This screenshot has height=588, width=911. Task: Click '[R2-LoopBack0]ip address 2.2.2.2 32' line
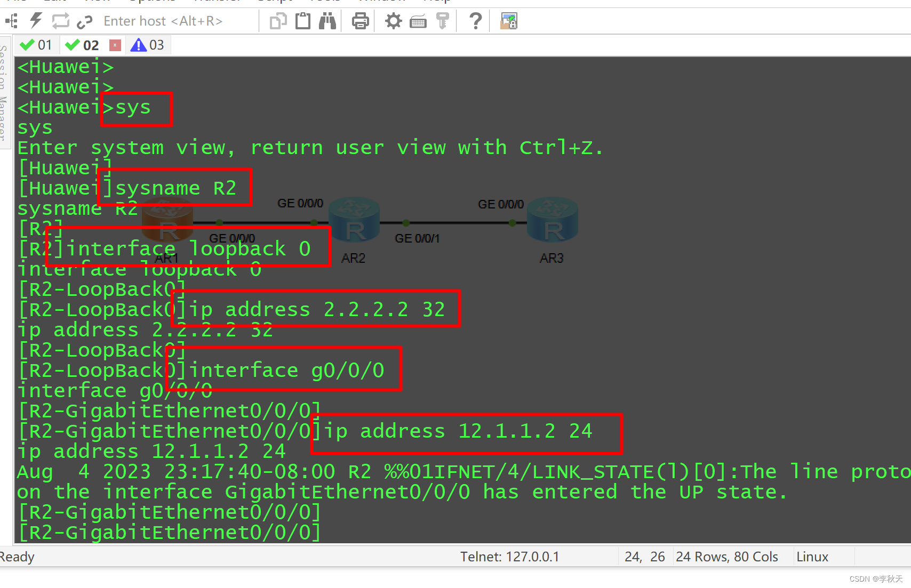point(231,310)
